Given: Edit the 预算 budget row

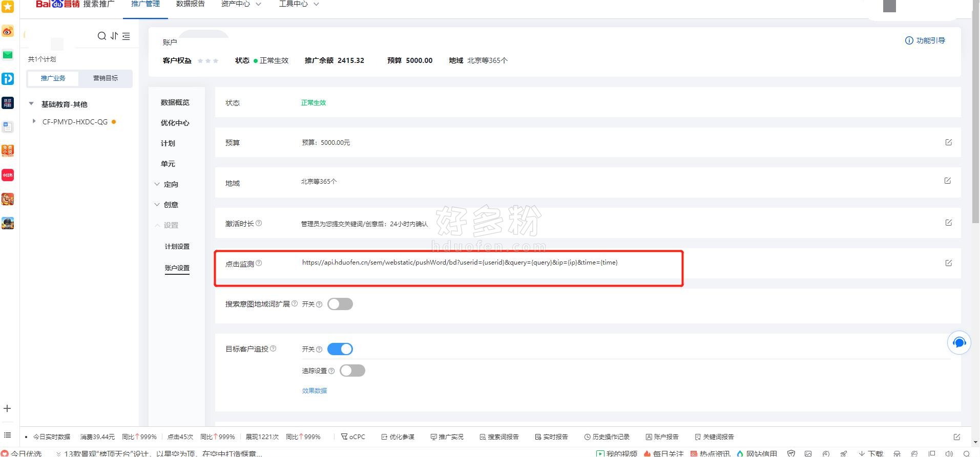Looking at the screenshot, I should (948, 142).
